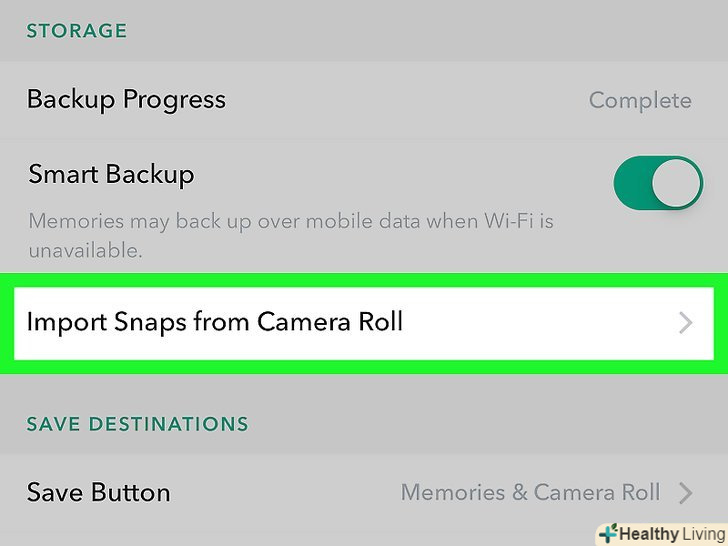The image size is (728, 546).
Task: Click the green cross Healthy Living logo icon
Action: [607, 534]
